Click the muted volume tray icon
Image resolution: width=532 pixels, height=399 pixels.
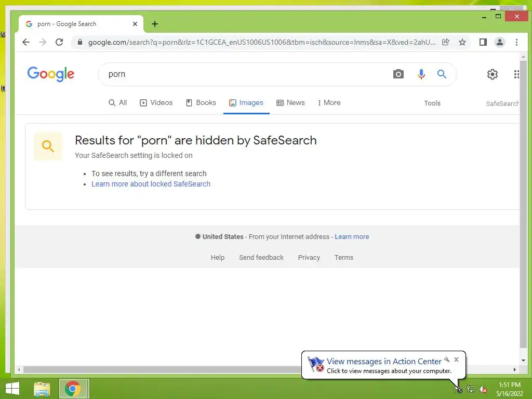[483, 389]
